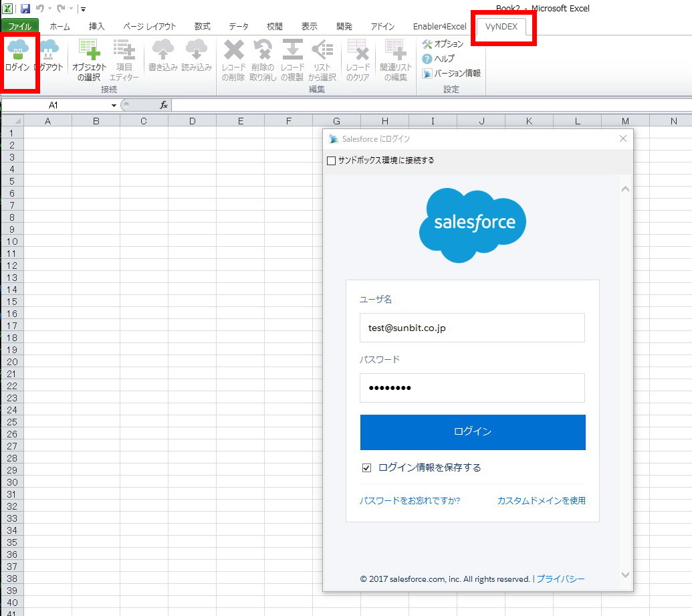The height and width of the screenshot is (616, 692).
Task: Click the レコードのクリア icon
Action: [358, 49]
